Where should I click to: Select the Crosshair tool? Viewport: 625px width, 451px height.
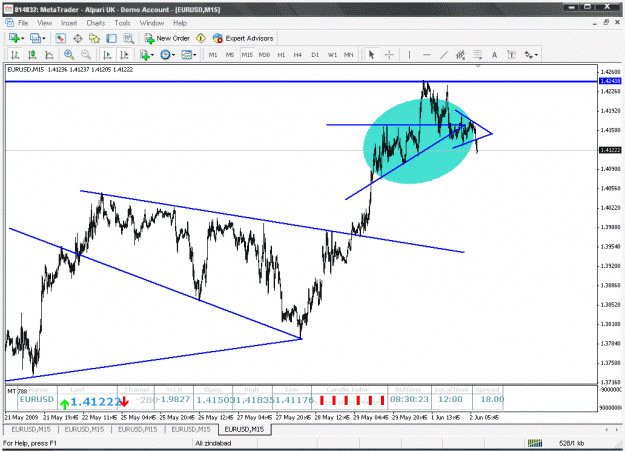[389, 55]
